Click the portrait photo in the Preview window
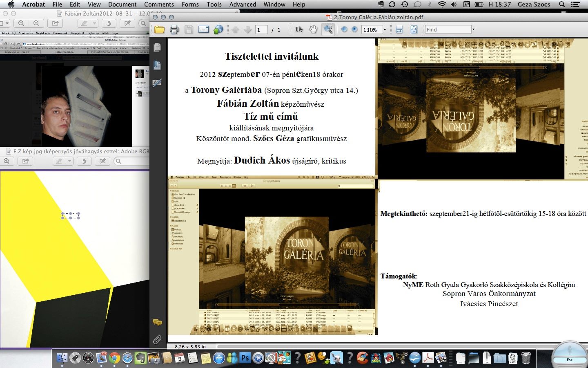Viewport: 588px width, 368px height. click(x=87, y=106)
